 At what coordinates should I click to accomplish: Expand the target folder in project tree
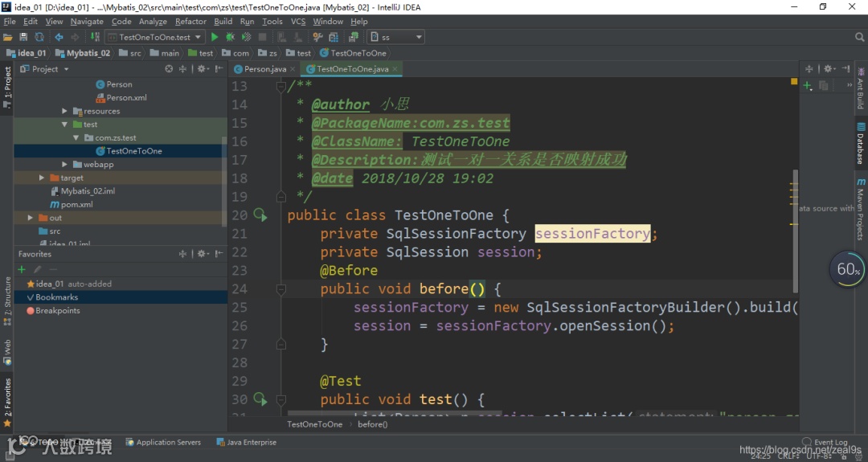[x=42, y=178]
